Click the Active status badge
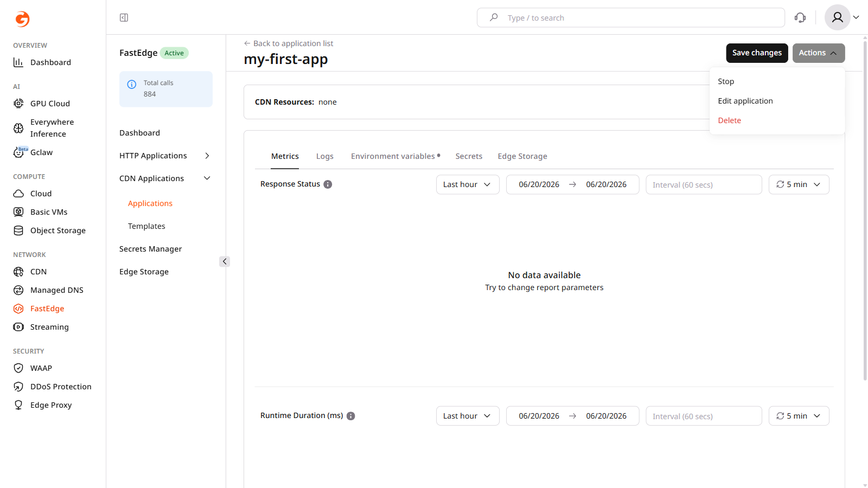The height and width of the screenshot is (488, 868). (x=174, y=53)
